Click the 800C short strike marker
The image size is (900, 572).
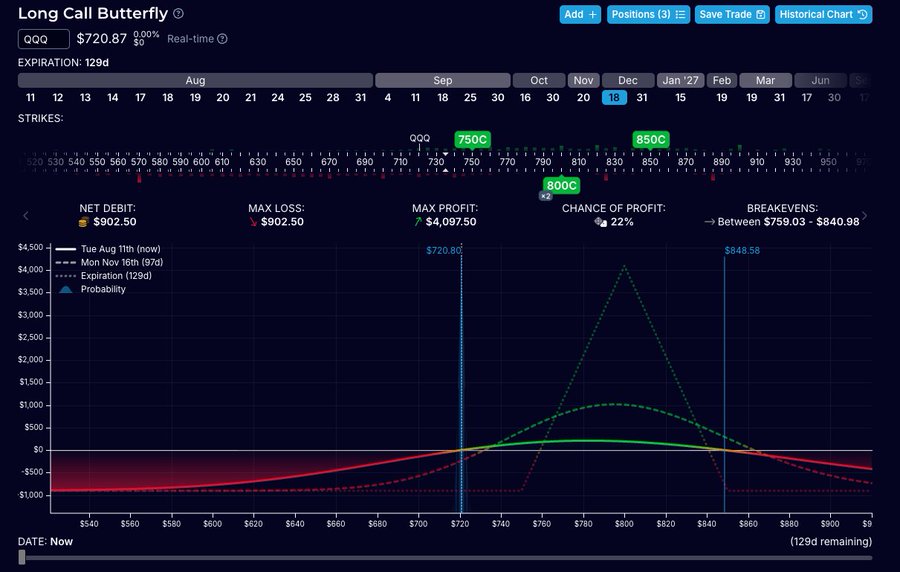tap(561, 185)
